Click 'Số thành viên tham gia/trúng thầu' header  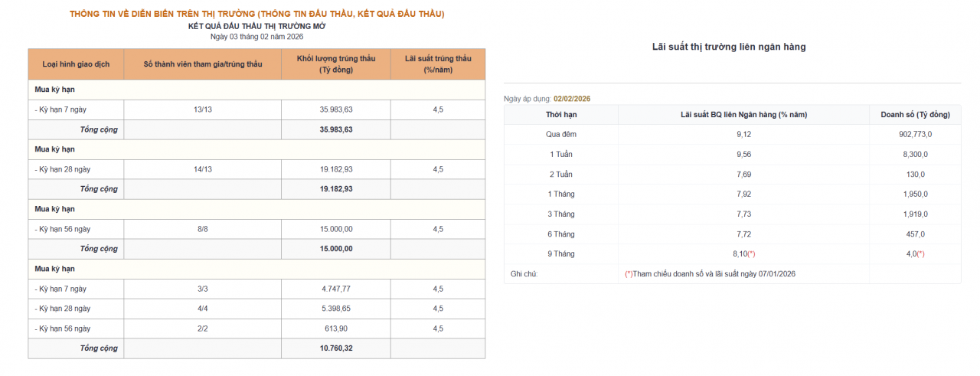point(202,64)
